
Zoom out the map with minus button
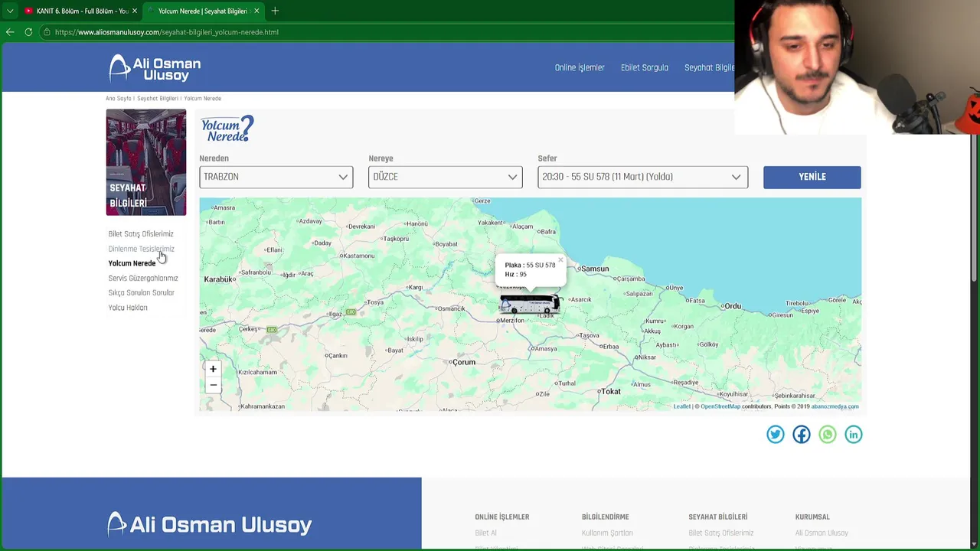213,385
